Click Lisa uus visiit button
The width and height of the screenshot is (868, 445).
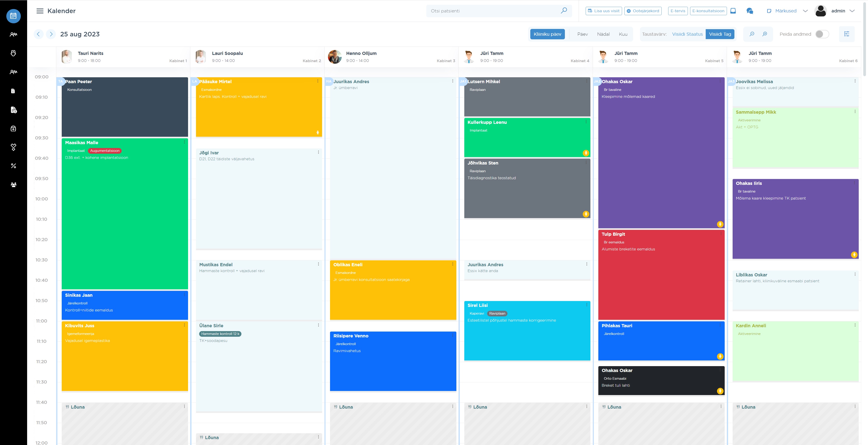pyautogui.click(x=604, y=11)
